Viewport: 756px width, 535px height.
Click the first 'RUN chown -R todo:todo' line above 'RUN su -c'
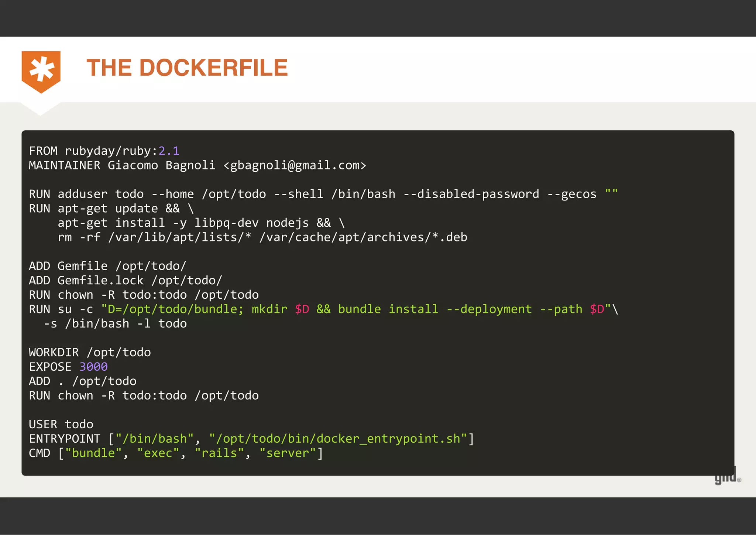click(144, 295)
